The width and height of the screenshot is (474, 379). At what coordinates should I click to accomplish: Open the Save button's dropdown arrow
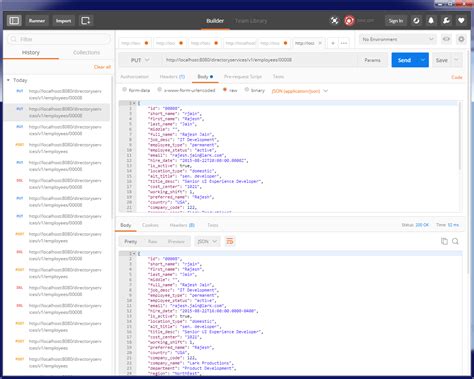click(x=456, y=60)
